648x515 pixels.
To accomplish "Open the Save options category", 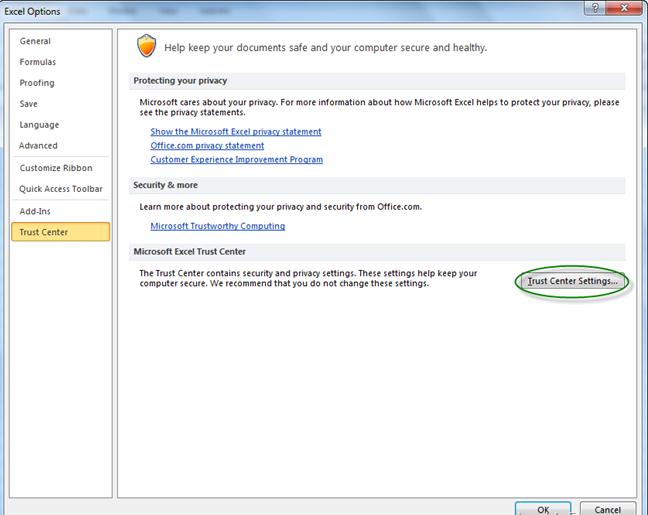I will click(61, 104).
